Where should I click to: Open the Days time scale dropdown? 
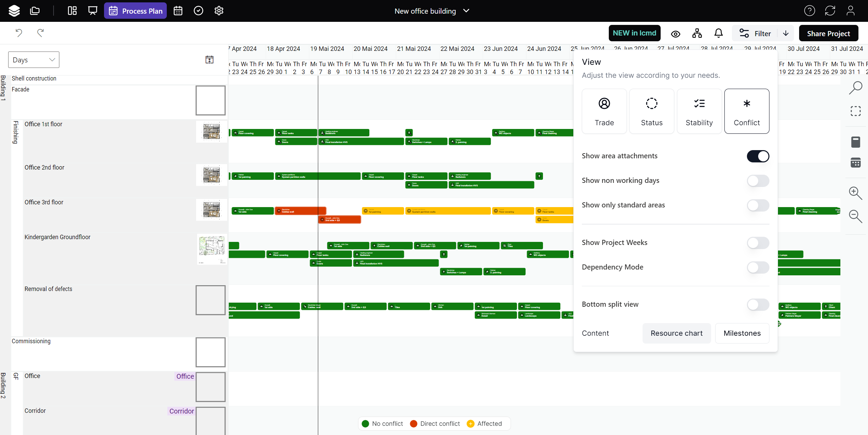point(34,60)
